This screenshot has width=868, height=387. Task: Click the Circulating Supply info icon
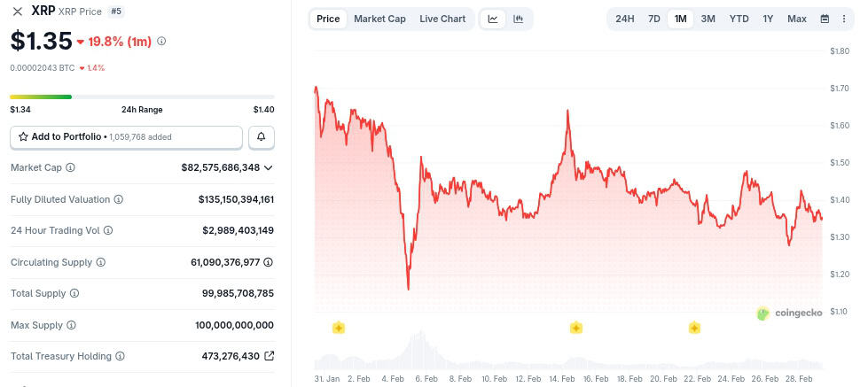point(100,262)
